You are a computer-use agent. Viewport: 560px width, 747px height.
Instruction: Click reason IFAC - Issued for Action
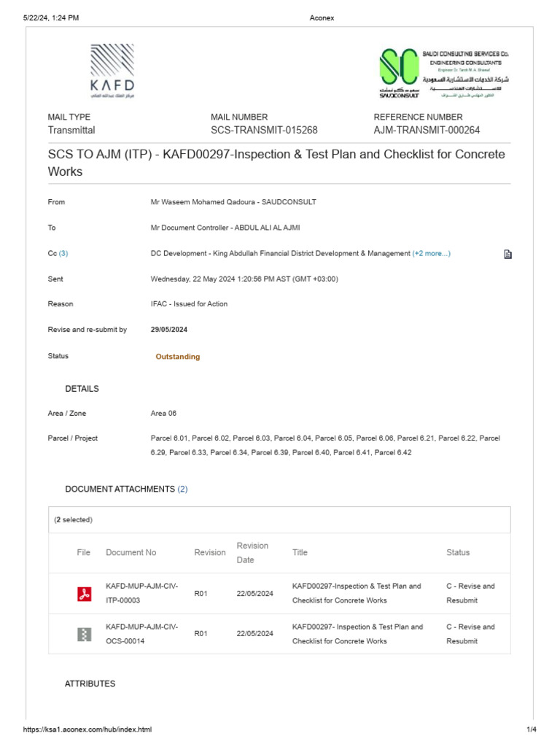pos(189,304)
